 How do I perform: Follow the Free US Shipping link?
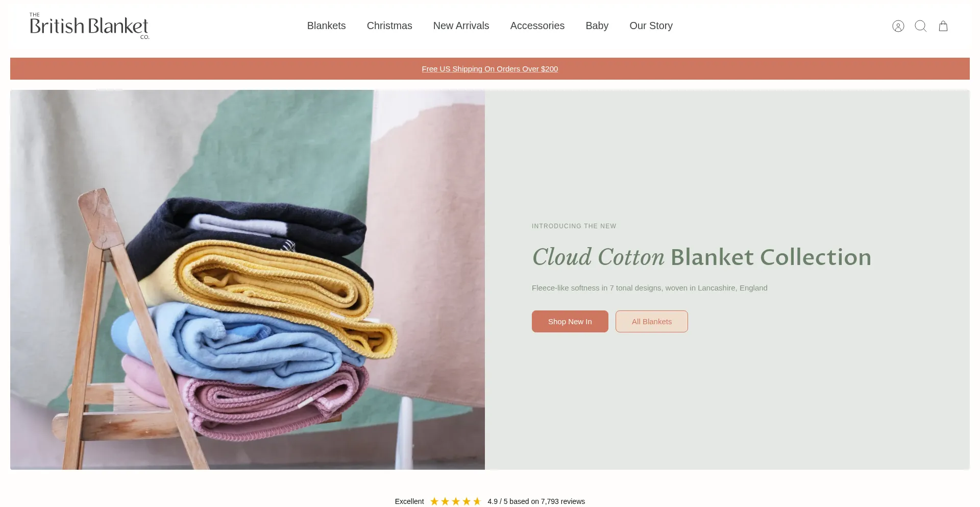click(490, 69)
